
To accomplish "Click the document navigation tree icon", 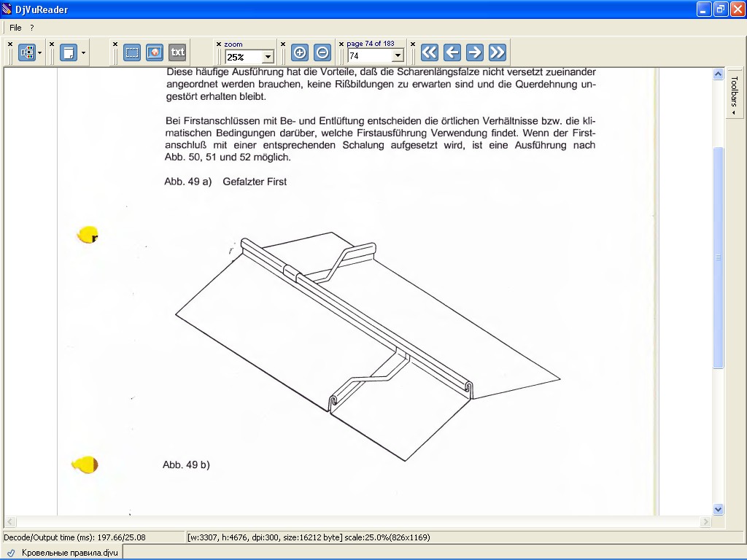I will (27, 52).
